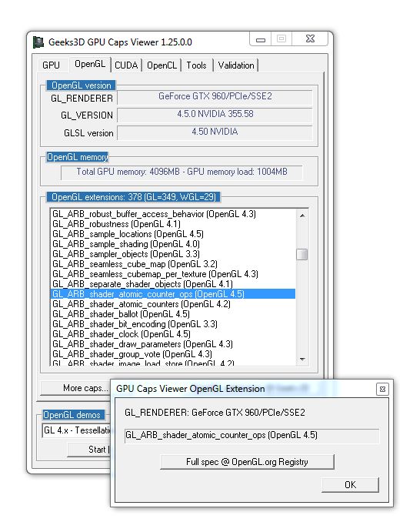Select GL_ARB_robustness (OpenGL 4.1)
413x532 pixels.
point(173,224)
